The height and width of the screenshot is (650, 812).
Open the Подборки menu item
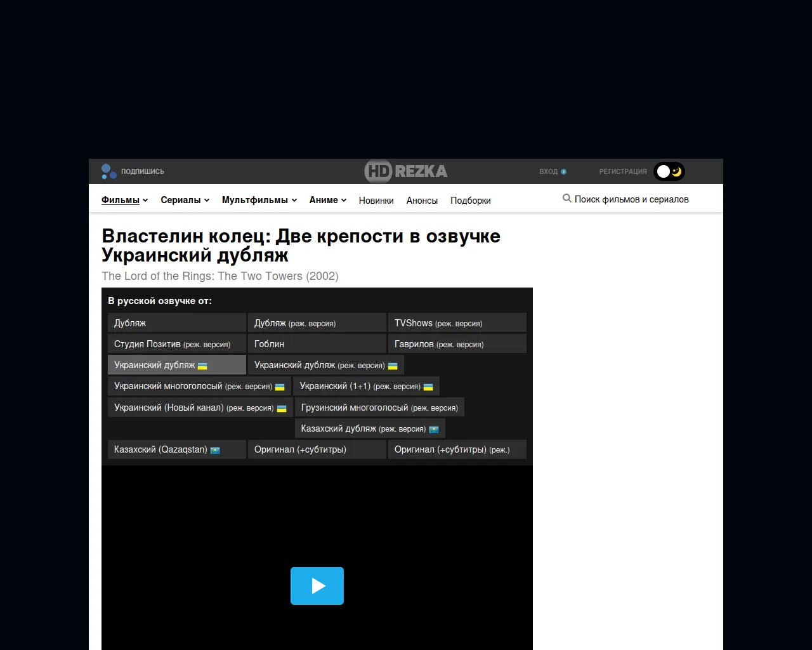[x=471, y=201]
